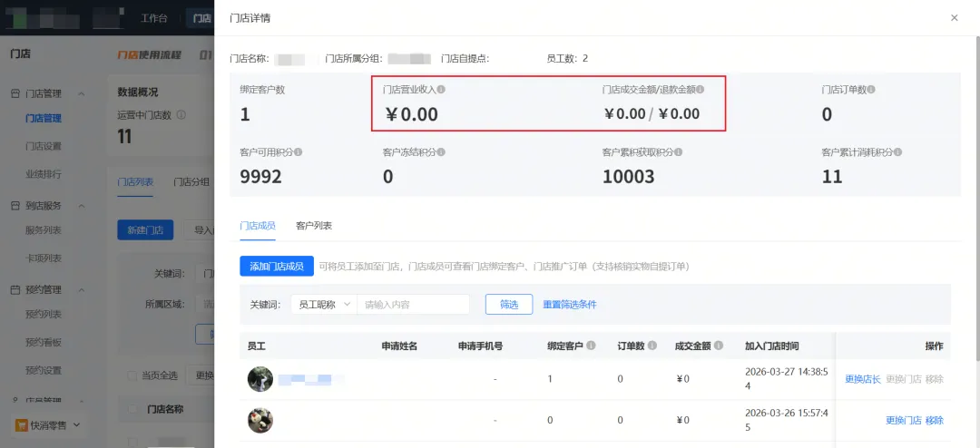Collapse the 门店管理 sidebar section

point(81,93)
